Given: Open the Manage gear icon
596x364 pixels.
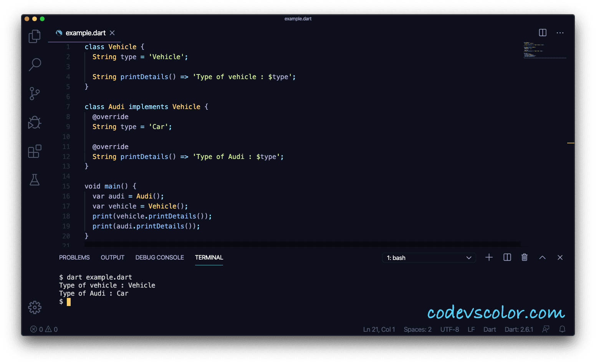Looking at the screenshot, I should click(x=35, y=307).
